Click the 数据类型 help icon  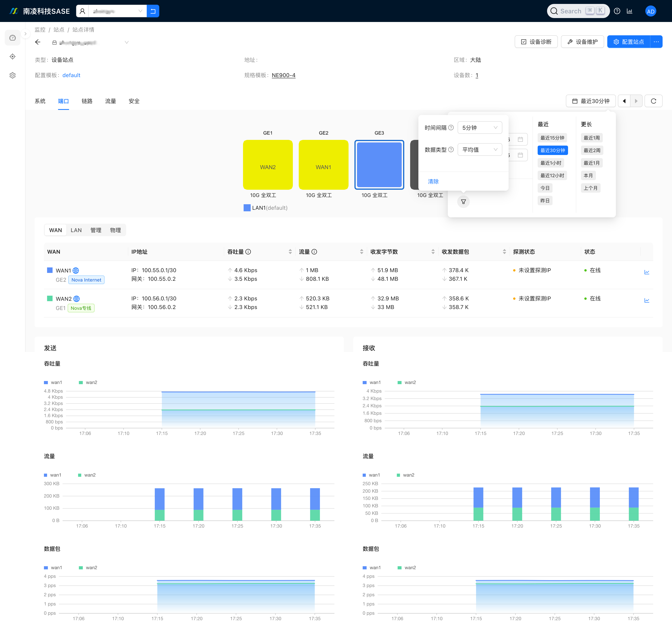coord(451,150)
